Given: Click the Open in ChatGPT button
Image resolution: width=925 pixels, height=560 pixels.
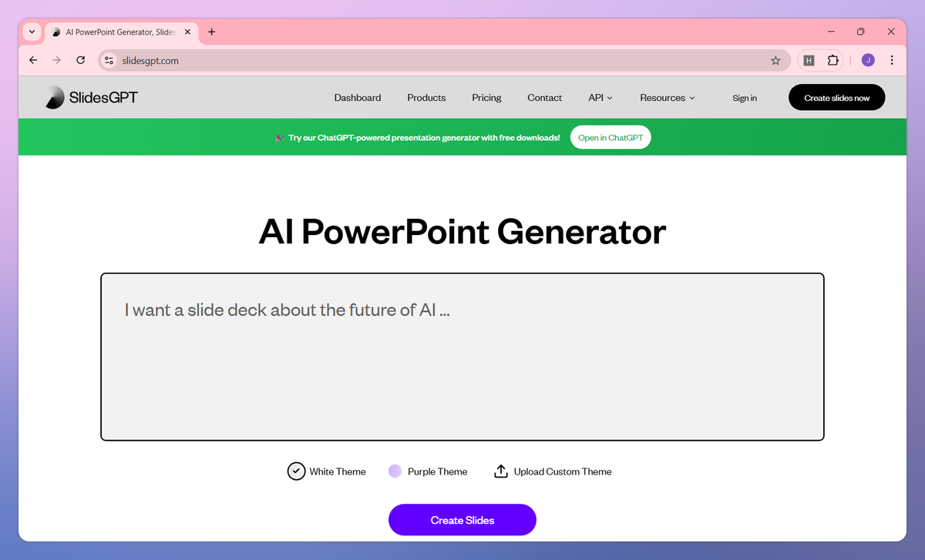Looking at the screenshot, I should tap(610, 138).
